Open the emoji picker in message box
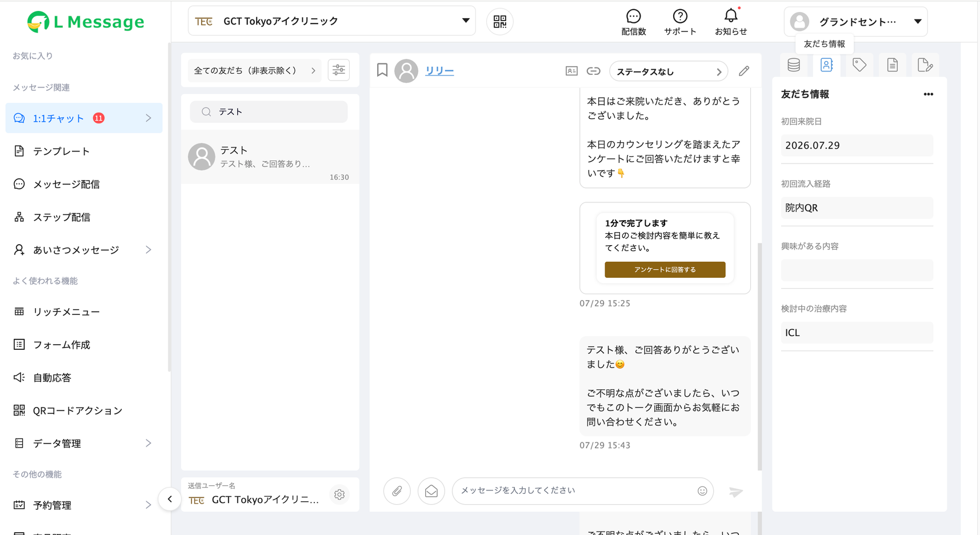Screen dimensions: 980x535 tap(702, 491)
